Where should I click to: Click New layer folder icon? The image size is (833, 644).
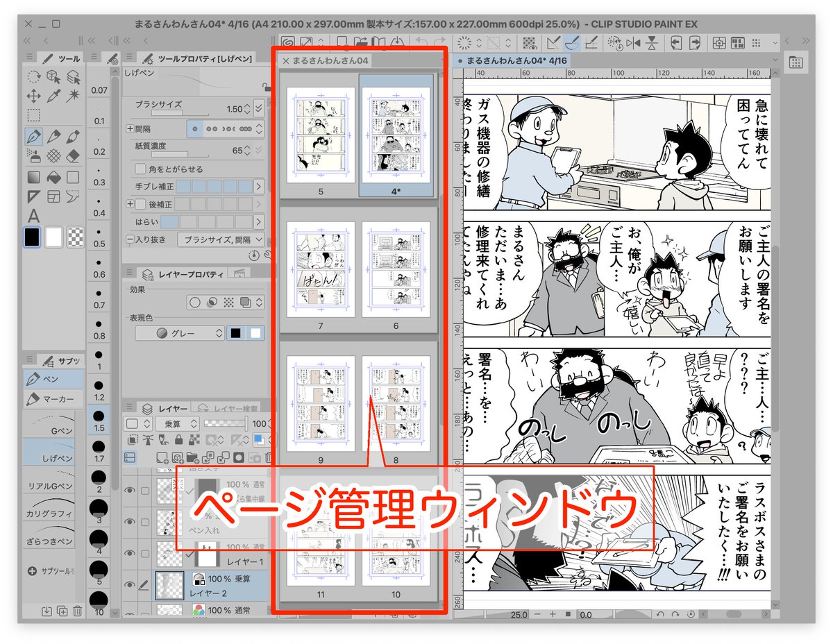[x=192, y=457]
